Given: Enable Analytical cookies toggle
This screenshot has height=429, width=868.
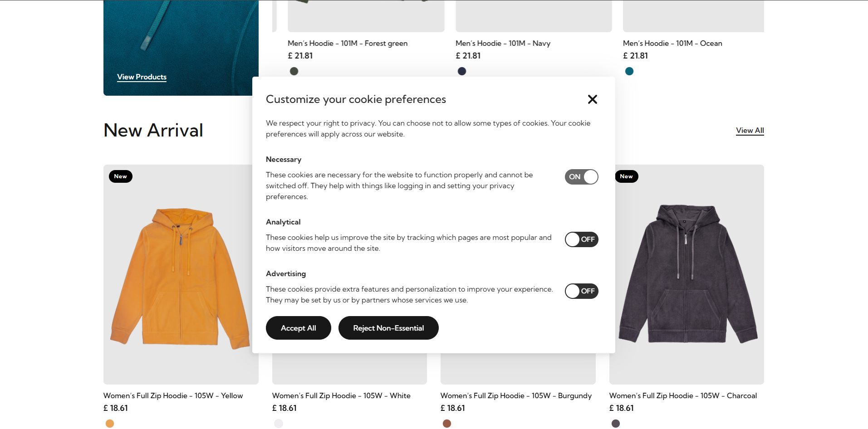Looking at the screenshot, I should point(581,239).
